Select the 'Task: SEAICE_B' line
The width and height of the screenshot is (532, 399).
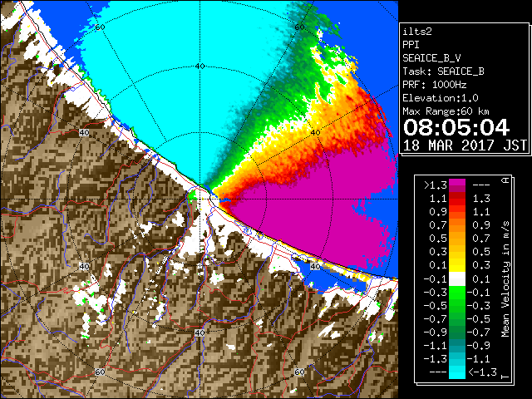[x=443, y=71]
